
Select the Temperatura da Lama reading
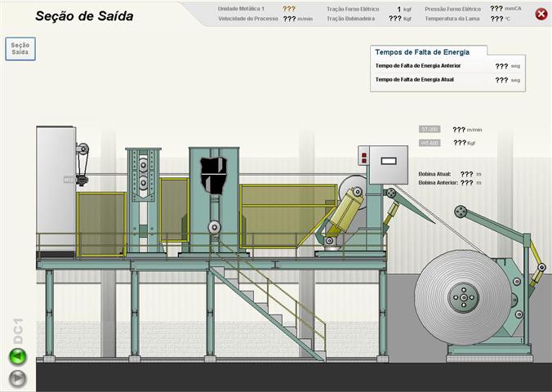(496, 18)
